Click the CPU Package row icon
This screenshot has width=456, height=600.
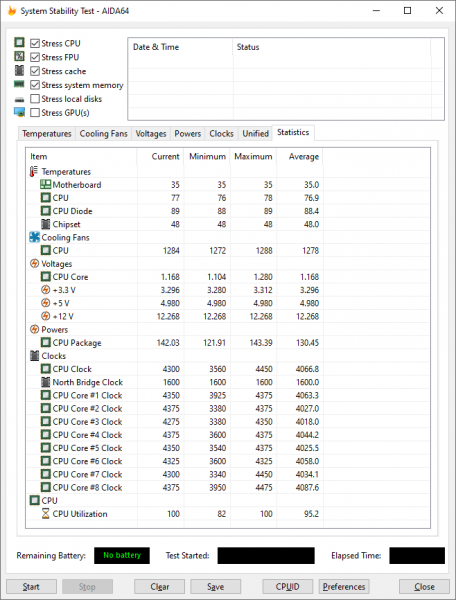[46, 342]
